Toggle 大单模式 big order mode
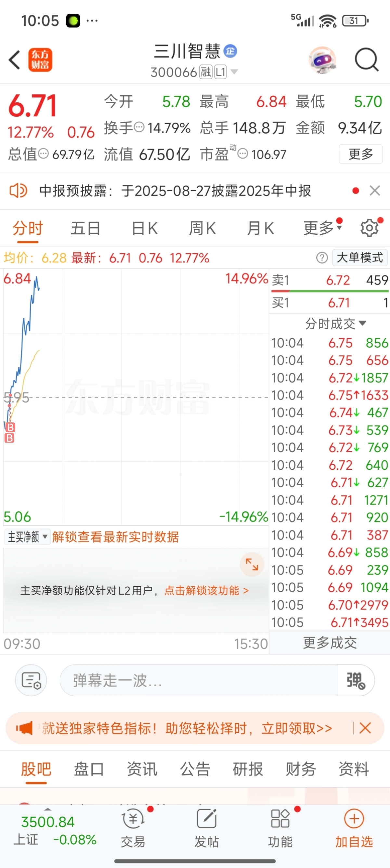390x868 pixels. tap(360, 258)
